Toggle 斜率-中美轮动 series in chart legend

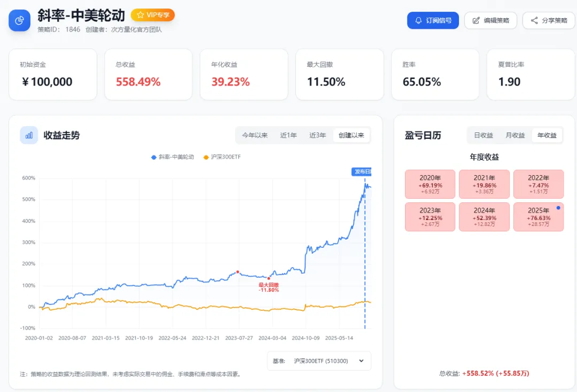(173, 157)
